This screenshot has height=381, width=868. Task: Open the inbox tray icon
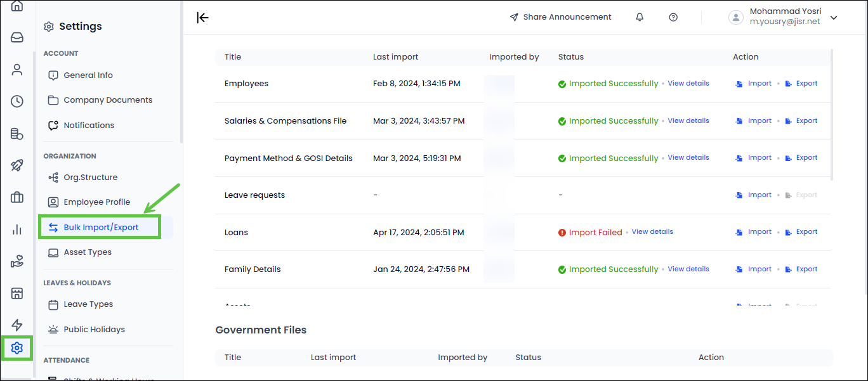click(17, 37)
